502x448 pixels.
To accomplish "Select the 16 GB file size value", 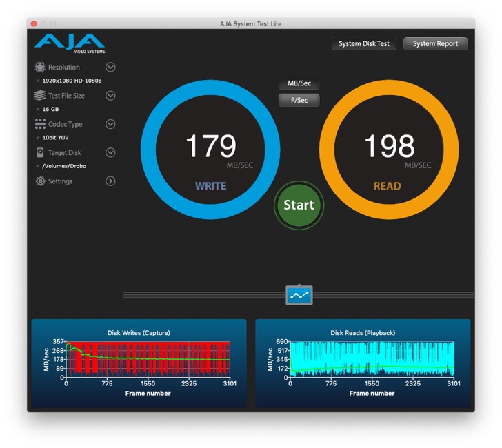I will click(x=50, y=109).
